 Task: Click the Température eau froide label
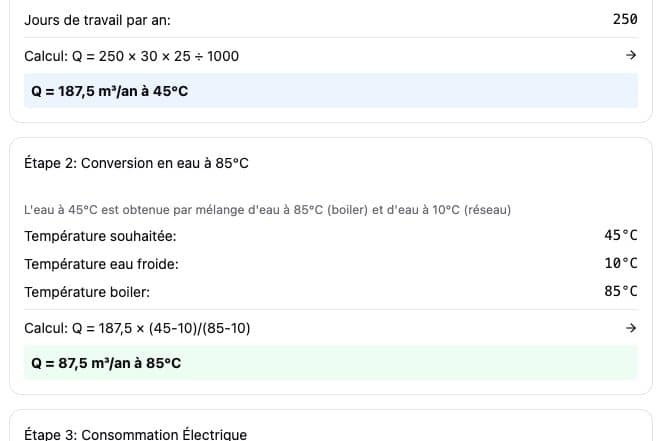[x=101, y=264]
